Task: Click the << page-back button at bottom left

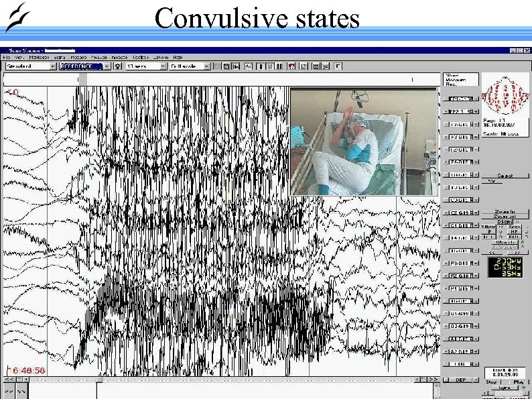Action: (9, 392)
